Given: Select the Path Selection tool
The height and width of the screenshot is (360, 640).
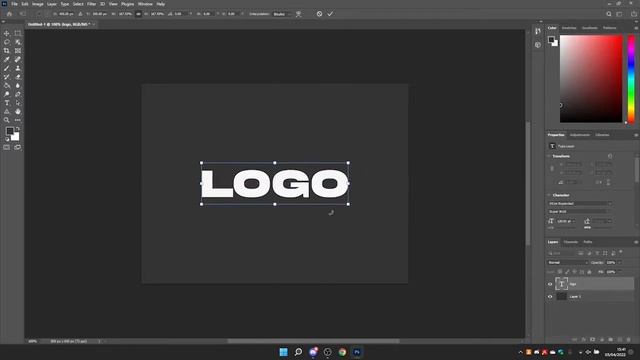Looking at the screenshot, I should coord(18,103).
